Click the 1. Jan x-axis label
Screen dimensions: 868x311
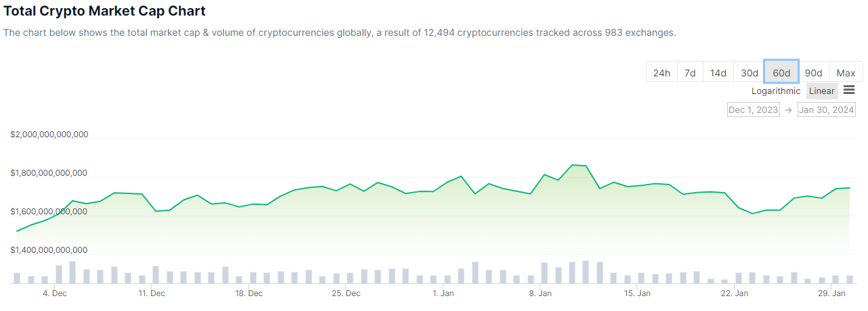[x=443, y=293]
